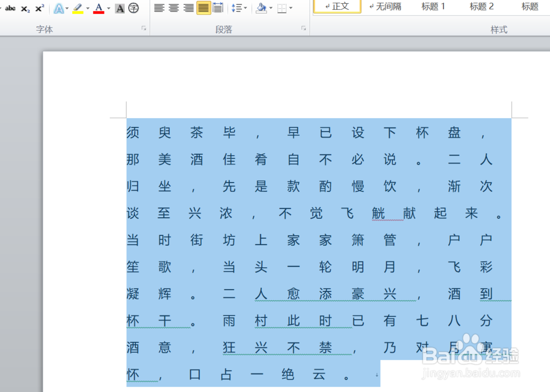Screen dimensions: 550x392
Task: Enable distributed justification
Action: (x=218, y=8)
